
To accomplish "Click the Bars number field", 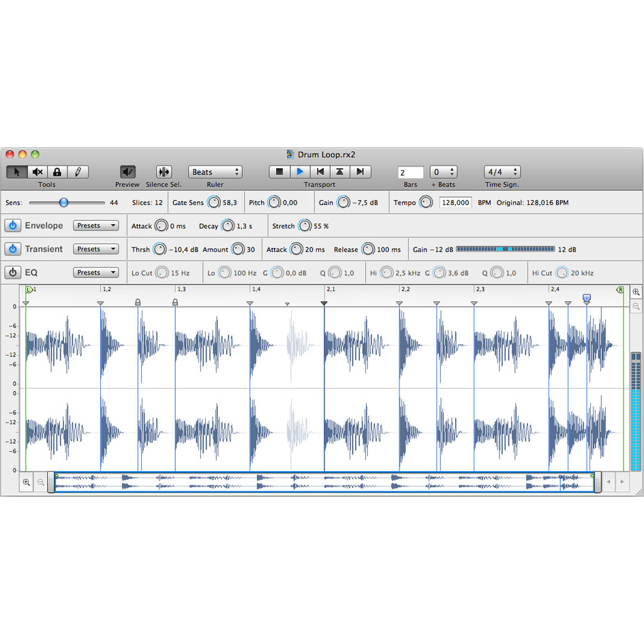I will point(410,172).
